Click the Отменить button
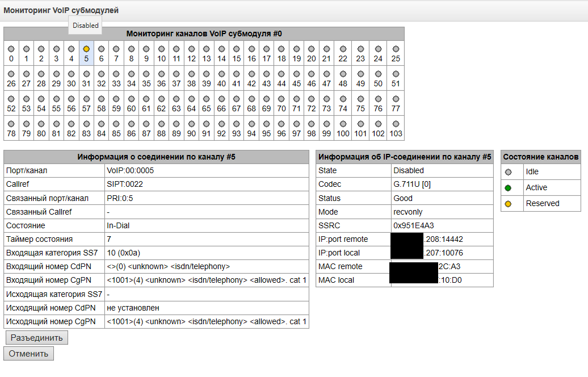Image resolution: width=588 pixels, height=377 pixels. tap(28, 353)
